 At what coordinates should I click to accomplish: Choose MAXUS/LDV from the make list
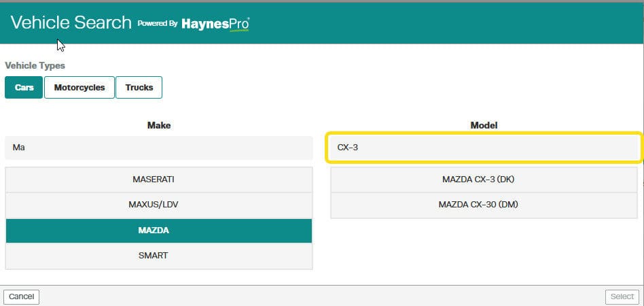[159, 205]
